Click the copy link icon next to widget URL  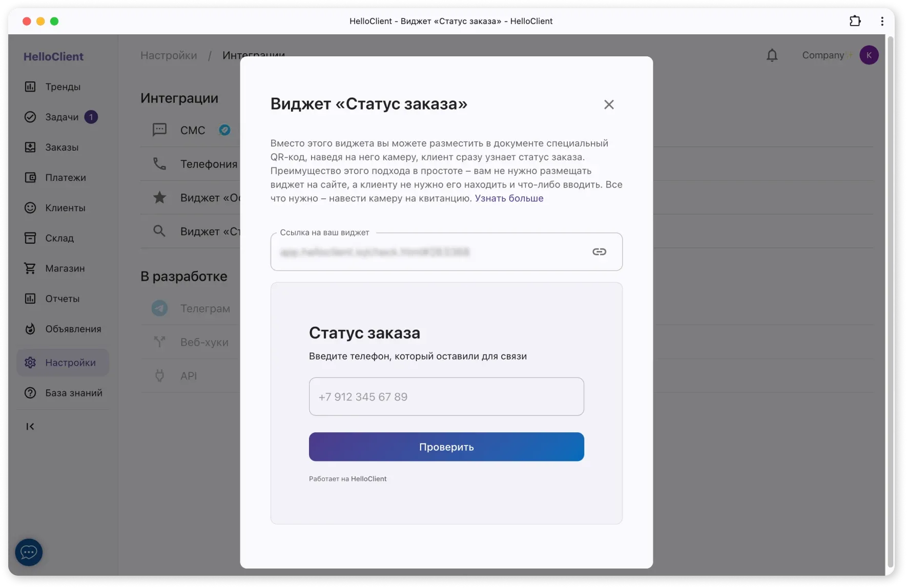599,251
